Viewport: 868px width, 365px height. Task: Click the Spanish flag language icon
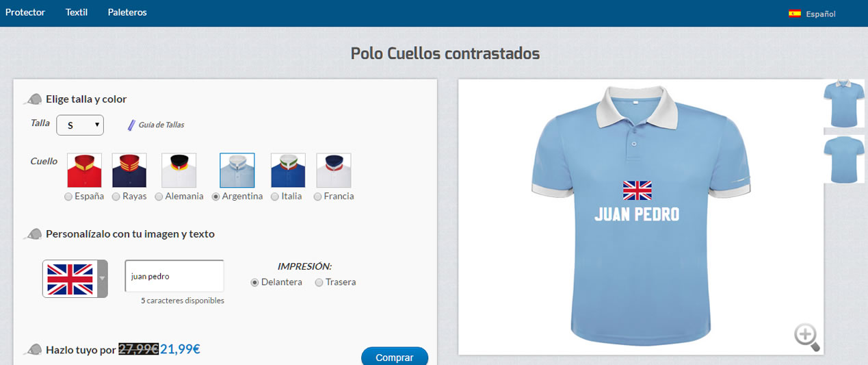click(x=795, y=13)
